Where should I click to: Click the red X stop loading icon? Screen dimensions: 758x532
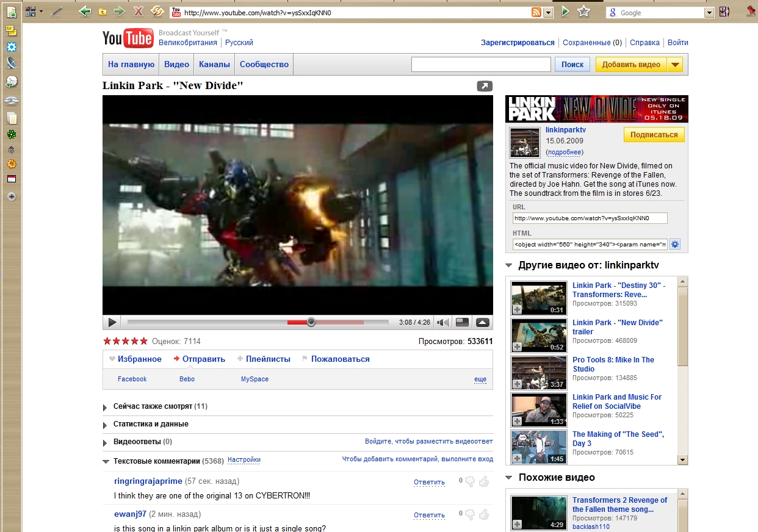(x=139, y=12)
